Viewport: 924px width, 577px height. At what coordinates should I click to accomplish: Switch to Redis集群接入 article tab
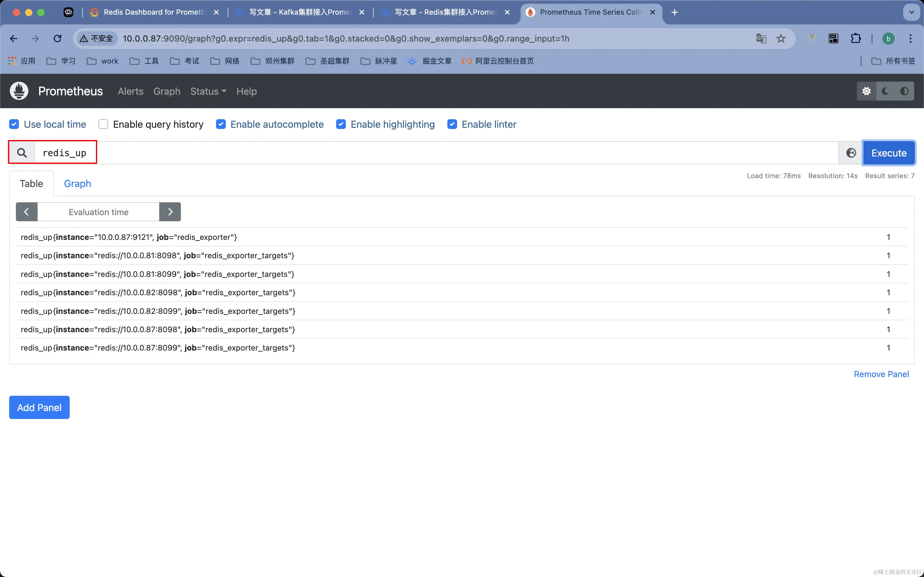446,12
